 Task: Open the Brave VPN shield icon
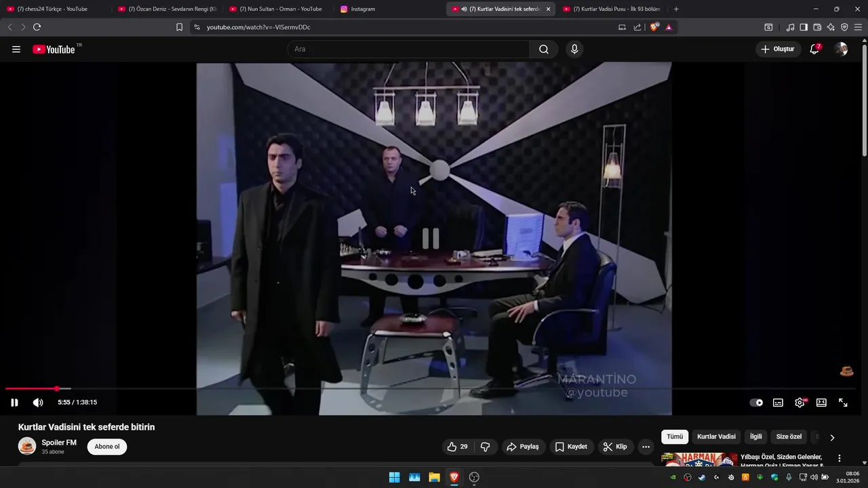point(844,27)
